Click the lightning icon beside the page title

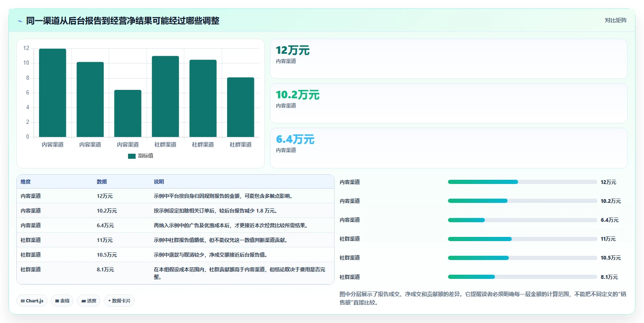pyautogui.click(x=20, y=21)
